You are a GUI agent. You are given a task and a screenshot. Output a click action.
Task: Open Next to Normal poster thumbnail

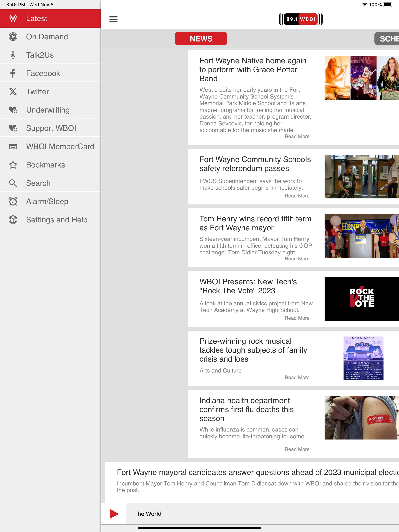coord(363,358)
